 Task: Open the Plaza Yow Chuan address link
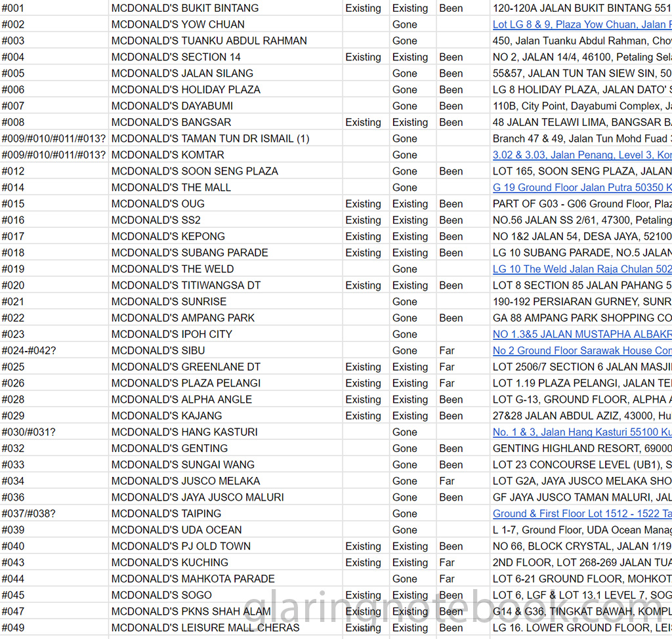(581, 24)
